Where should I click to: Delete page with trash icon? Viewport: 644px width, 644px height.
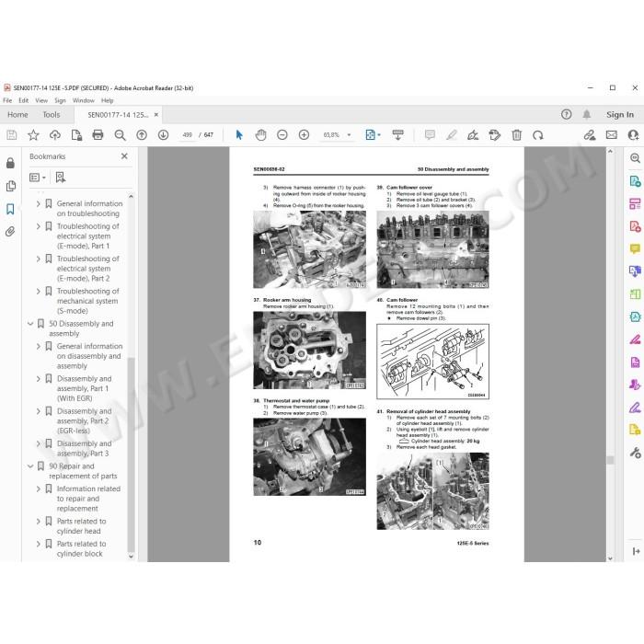click(517, 134)
